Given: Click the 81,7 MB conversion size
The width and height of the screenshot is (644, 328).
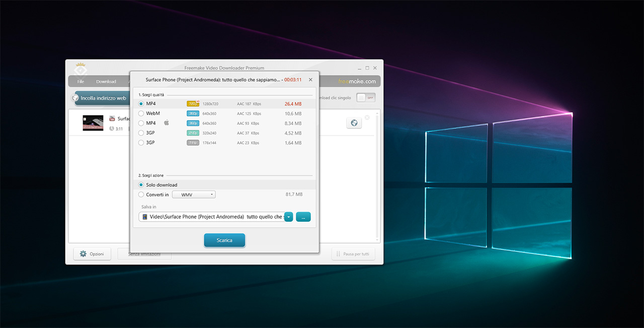Looking at the screenshot, I should pyautogui.click(x=294, y=194).
